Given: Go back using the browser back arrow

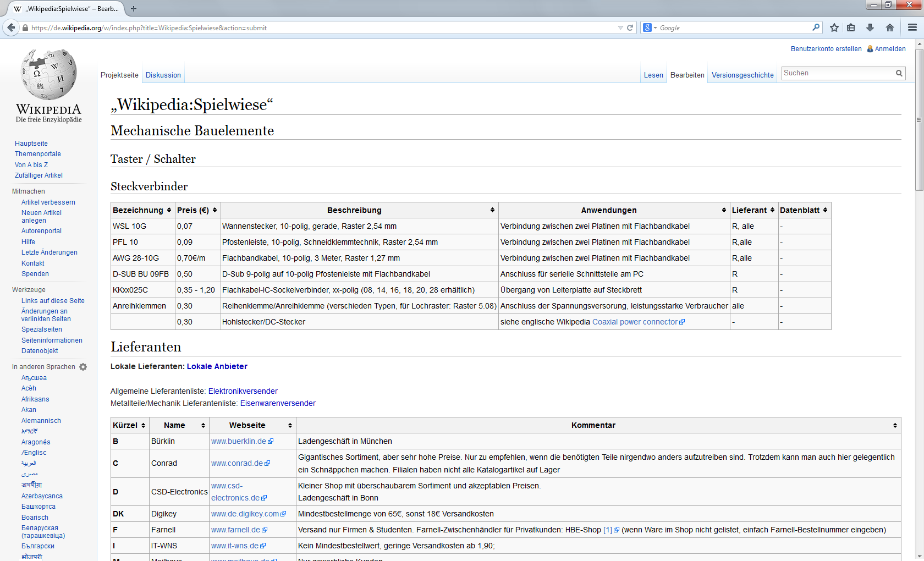Looking at the screenshot, I should [x=10, y=28].
